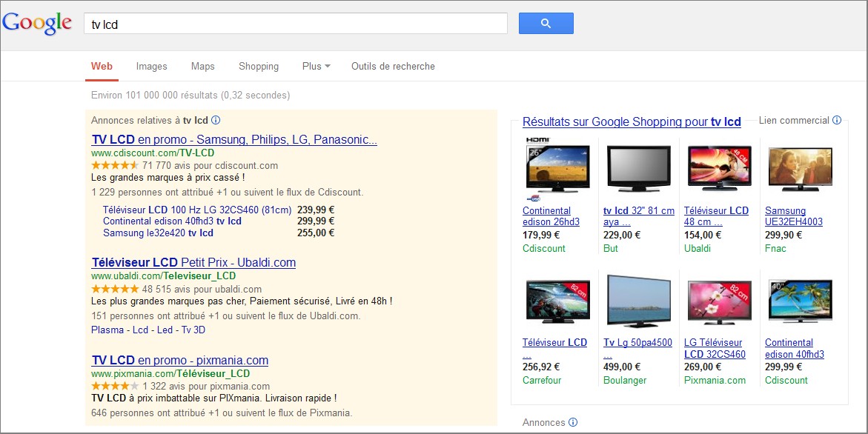Click the 'But' merchant name

click(611, 249)
